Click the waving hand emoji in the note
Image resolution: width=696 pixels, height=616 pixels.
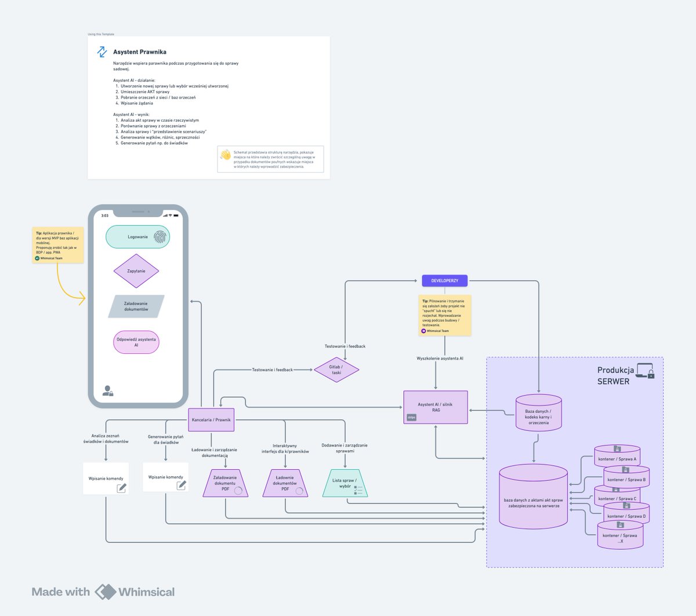tap(226, 155)
